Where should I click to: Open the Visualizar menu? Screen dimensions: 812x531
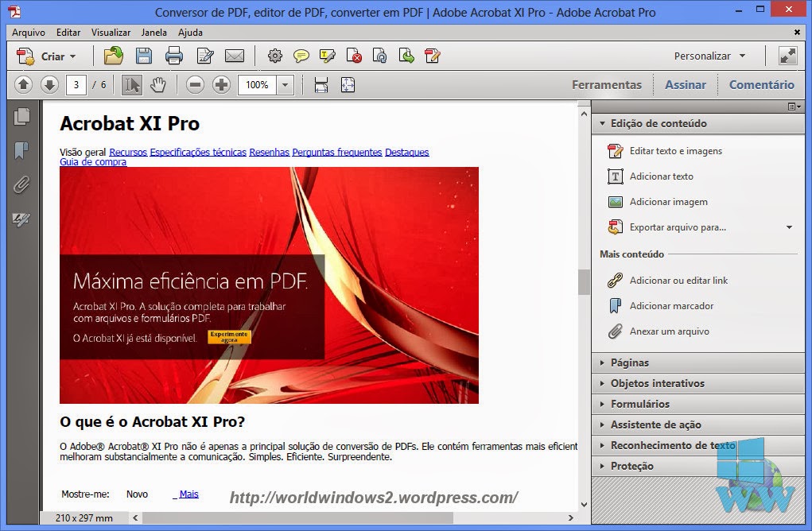click(x=111, y=32)
